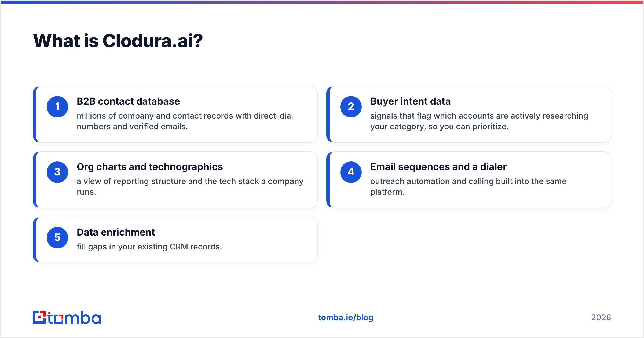
Task: Click the tomba logo in the footer
Action: point(67,317)
